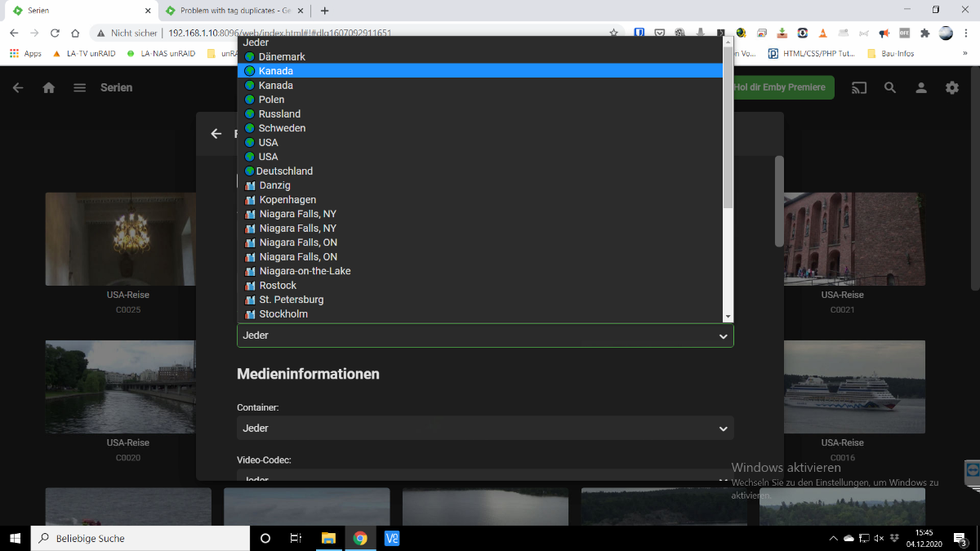Select Russland from the dropdown list

[x=480, y=113]
